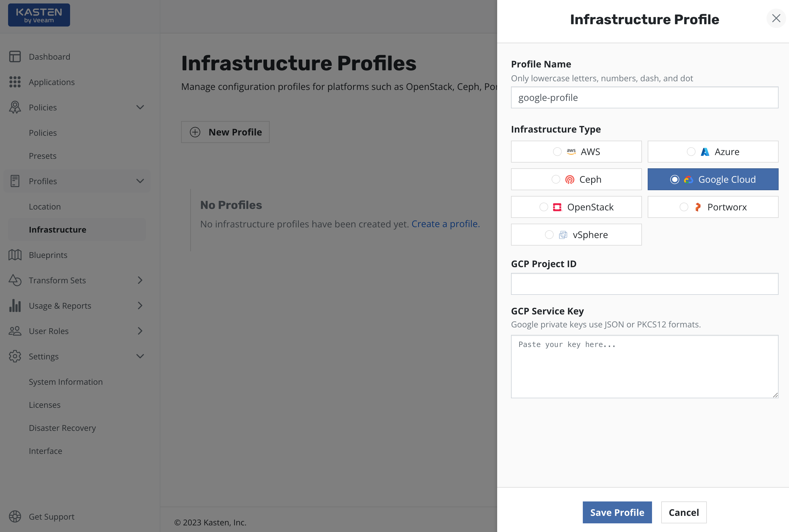Expand the Transform Sets chevron
The image size is (789, 532).
140,280
